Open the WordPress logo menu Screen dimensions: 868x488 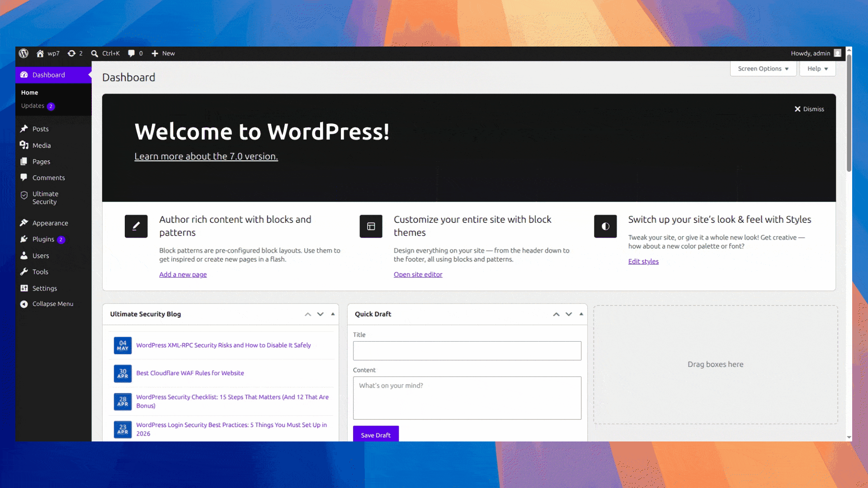24,53
